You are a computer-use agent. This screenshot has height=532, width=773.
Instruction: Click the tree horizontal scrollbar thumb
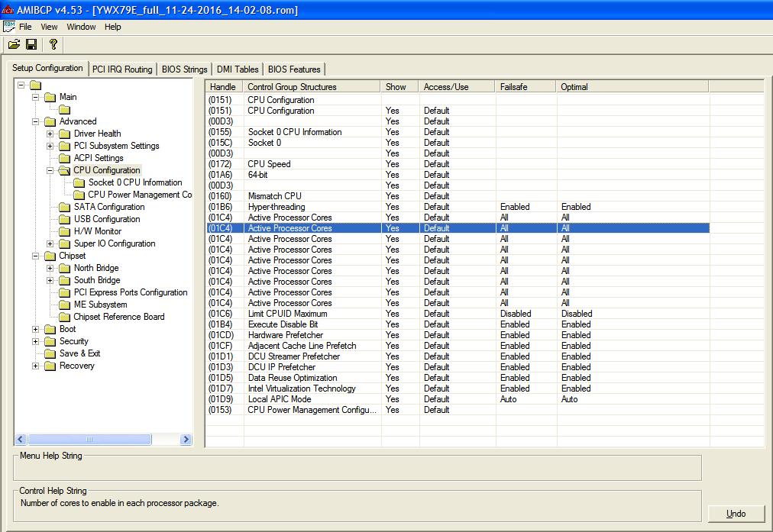pyautogui.click(x=89, y=440)
